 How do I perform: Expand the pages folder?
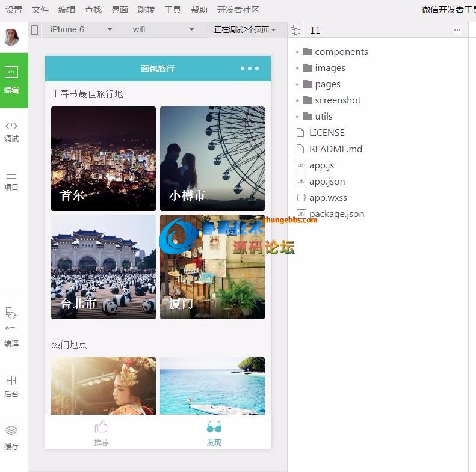tap(327, 84)
